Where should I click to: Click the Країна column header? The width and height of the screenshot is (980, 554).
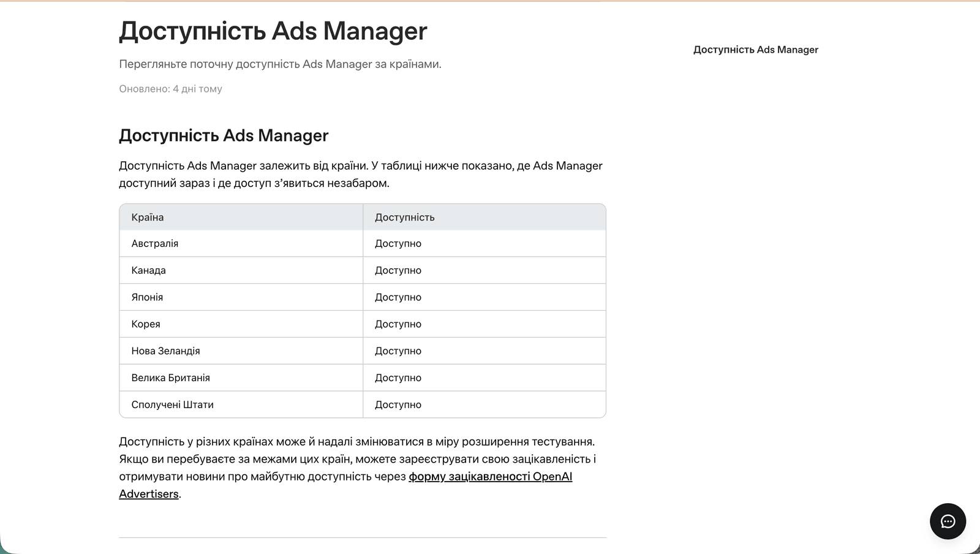click(241, 217)
